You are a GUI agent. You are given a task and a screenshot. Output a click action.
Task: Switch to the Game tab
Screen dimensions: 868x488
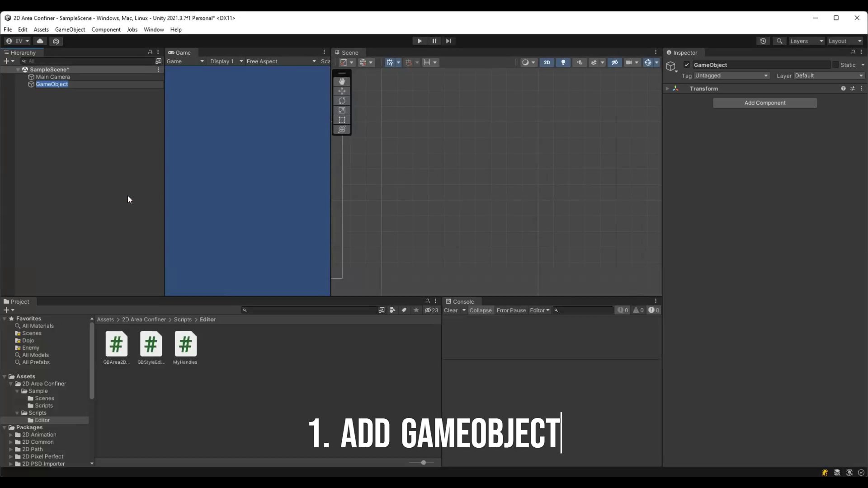click(x=179, y=52)
